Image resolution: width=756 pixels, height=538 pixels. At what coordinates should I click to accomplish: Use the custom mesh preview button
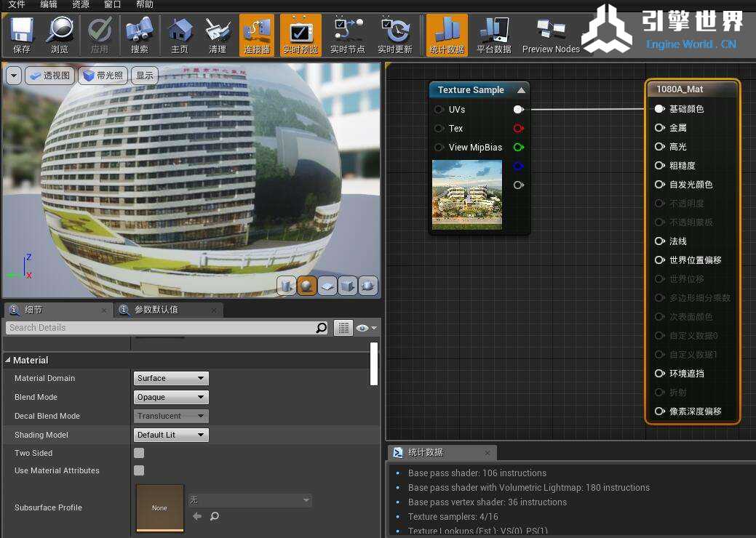pos(368,286)
